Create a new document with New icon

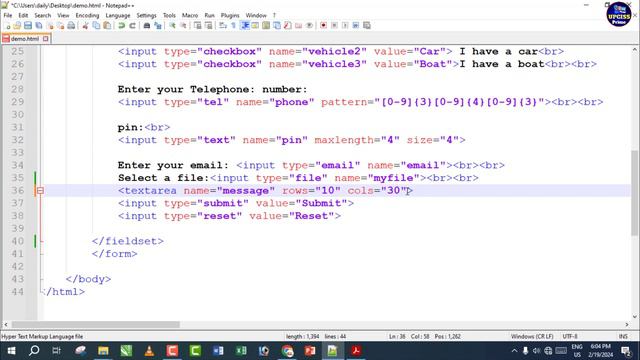click(7, 25)
